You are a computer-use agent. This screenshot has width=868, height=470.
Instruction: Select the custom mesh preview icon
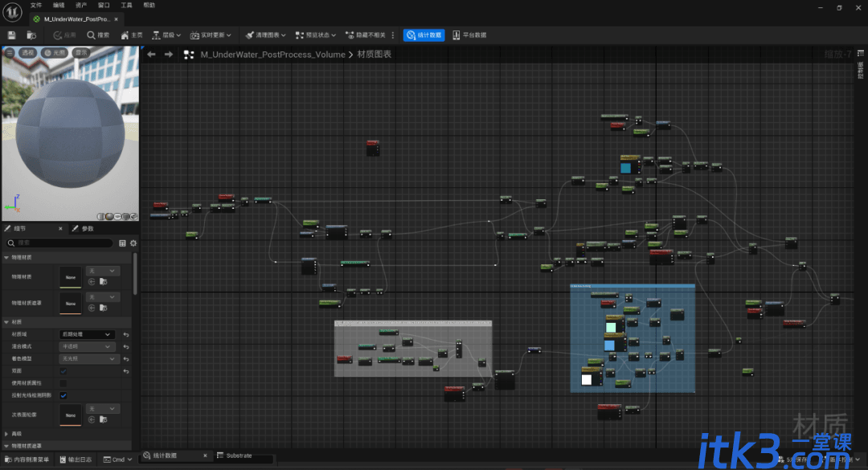click(x=134, y=216)
